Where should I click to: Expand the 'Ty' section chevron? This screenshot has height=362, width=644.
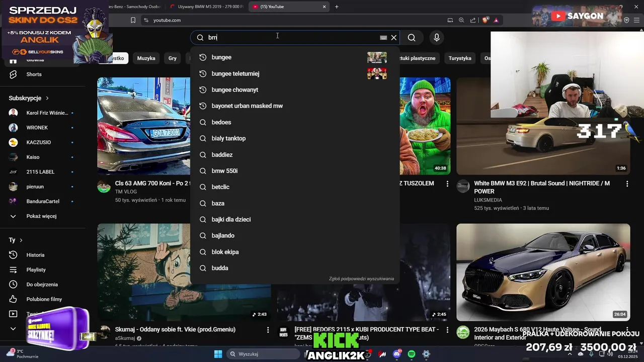point(21,240)
